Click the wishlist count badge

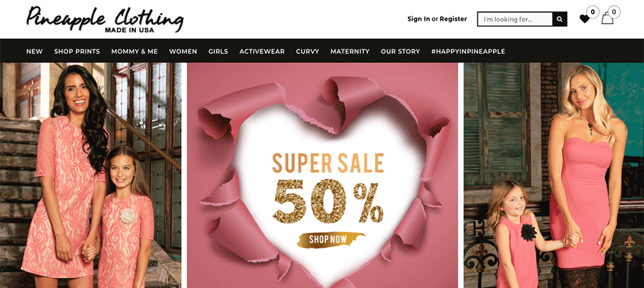592,12
